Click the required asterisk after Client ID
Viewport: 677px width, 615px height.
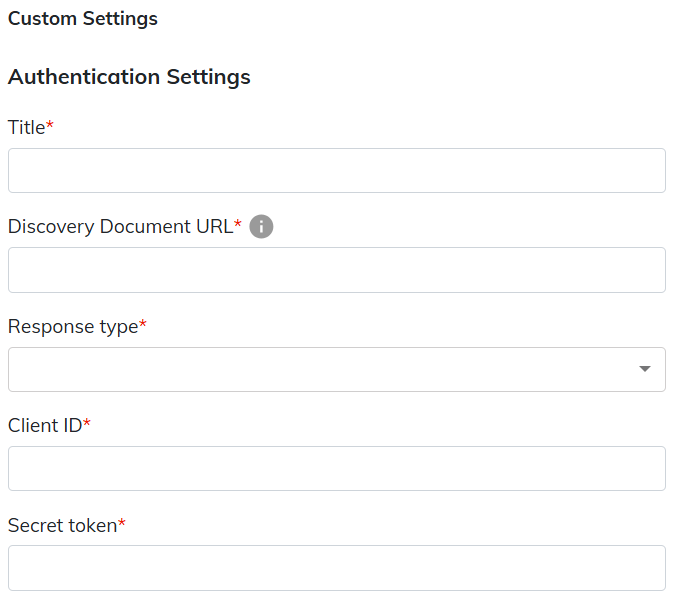click(x=87, y=424)
